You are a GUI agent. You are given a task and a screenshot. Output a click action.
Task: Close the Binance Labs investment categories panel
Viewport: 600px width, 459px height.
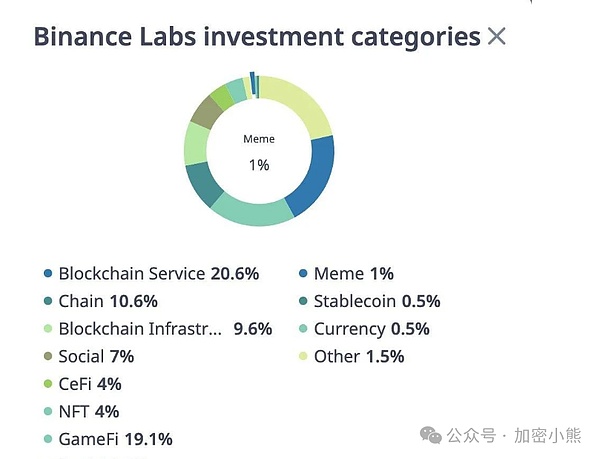point(496,38)
